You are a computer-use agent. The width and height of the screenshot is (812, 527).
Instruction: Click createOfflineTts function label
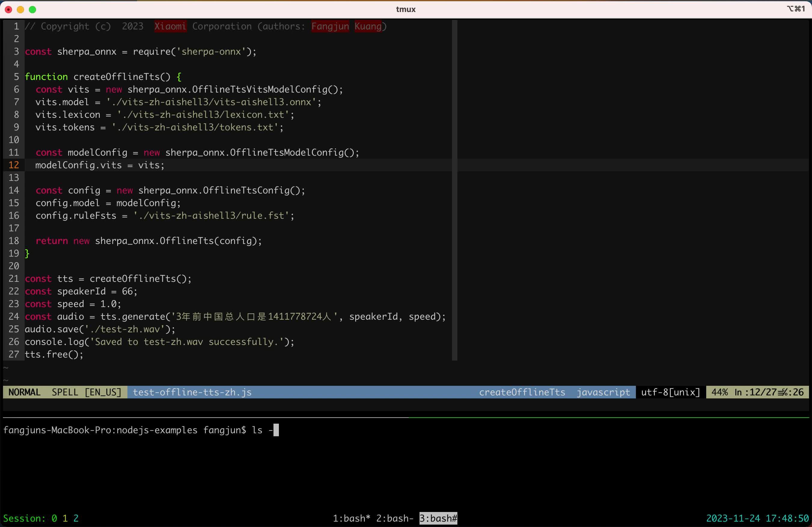pyautogui.click(x=522, y=391)
